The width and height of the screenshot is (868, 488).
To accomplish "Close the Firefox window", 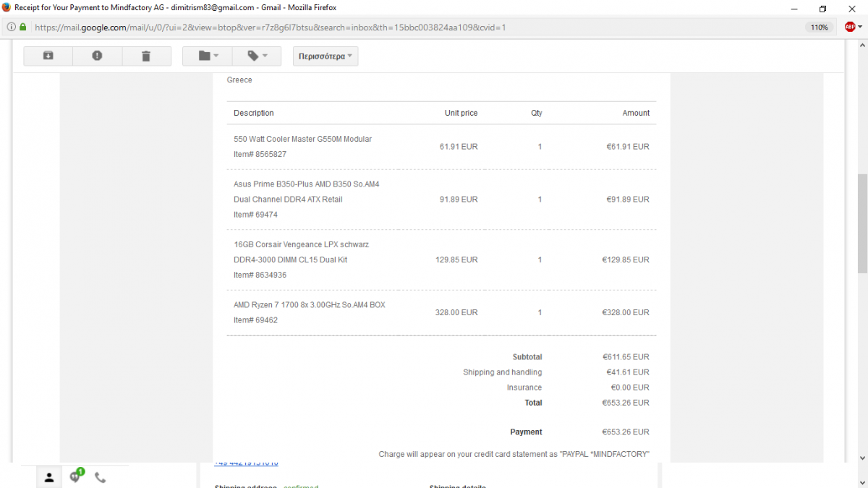I will pyautogui.click(x=852, y=8).
